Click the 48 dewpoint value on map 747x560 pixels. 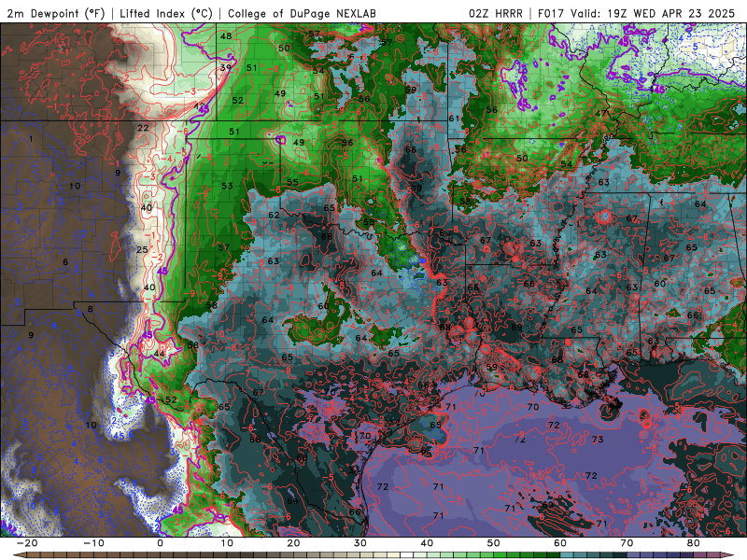pos(226,36)
